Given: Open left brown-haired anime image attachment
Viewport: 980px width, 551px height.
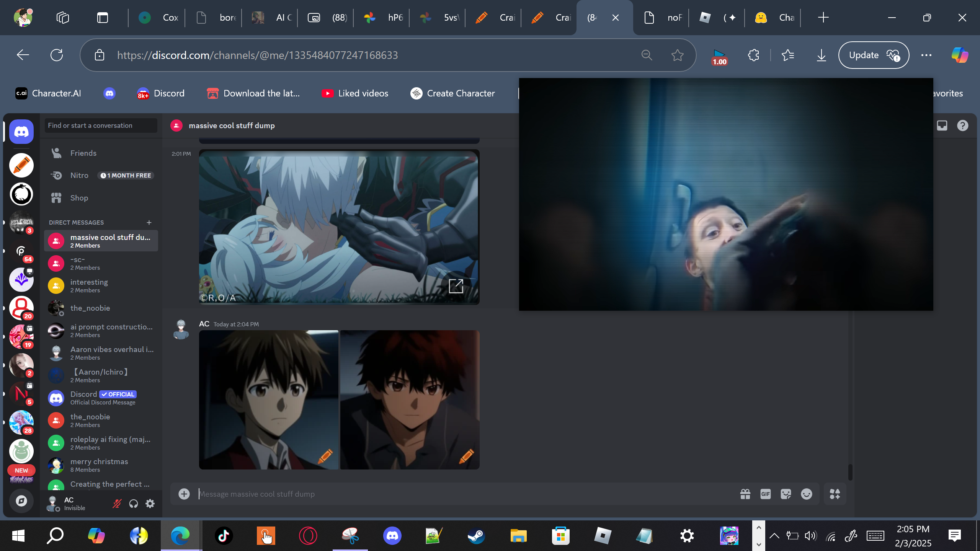Looking at the screenshot, I should (269, 400).
